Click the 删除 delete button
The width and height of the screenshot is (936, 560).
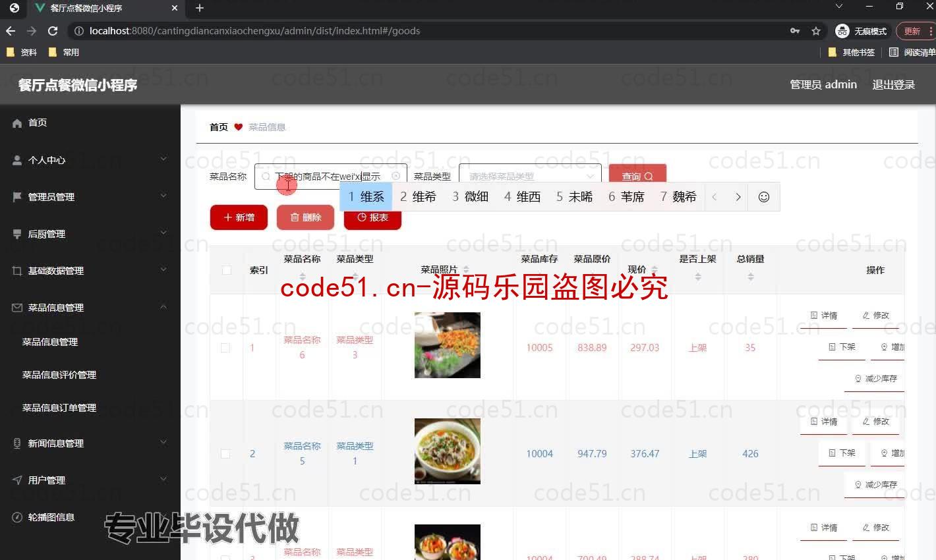[x=305, y=217]
